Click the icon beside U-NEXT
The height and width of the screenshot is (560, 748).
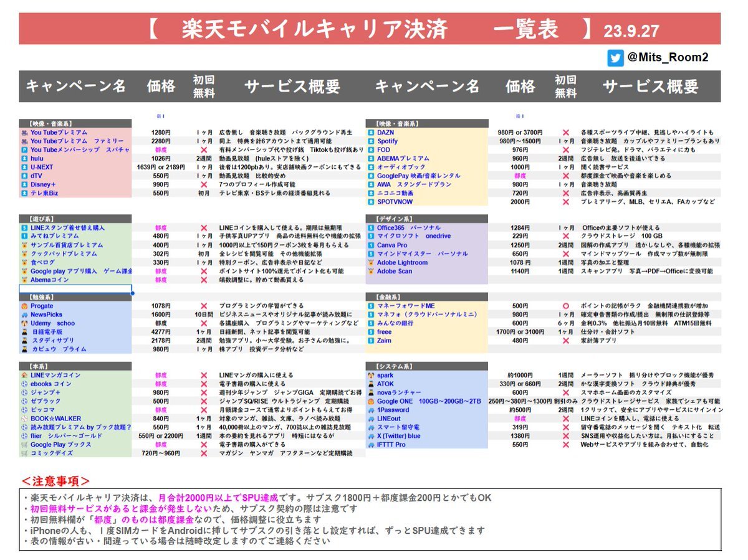coord(24,168)
